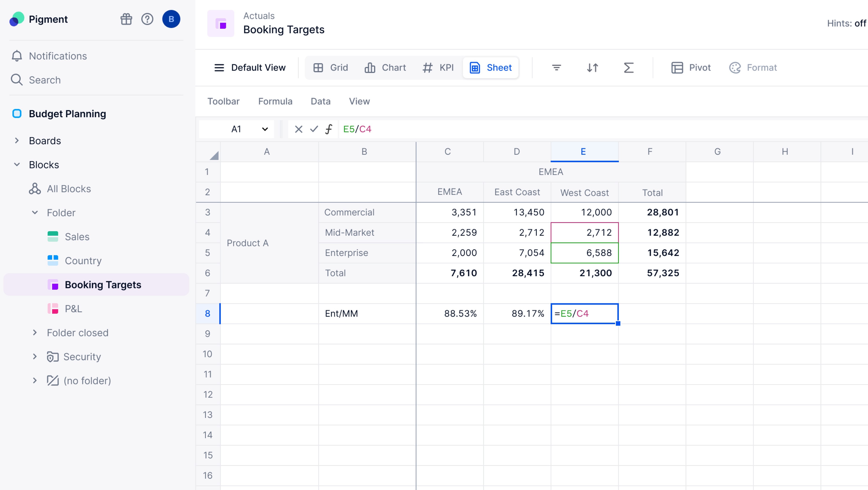
Task: Switch to the Chart view icon
Action: click(x=385, y=67)
